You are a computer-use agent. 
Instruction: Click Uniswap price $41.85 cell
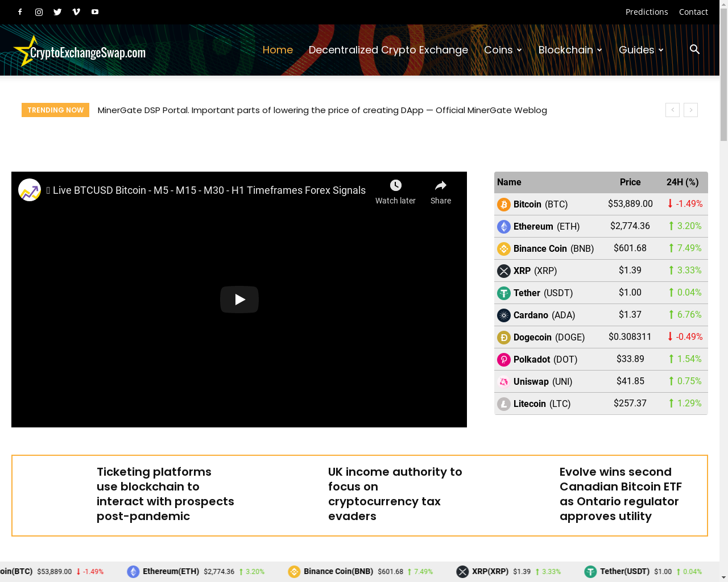[630, 381]
